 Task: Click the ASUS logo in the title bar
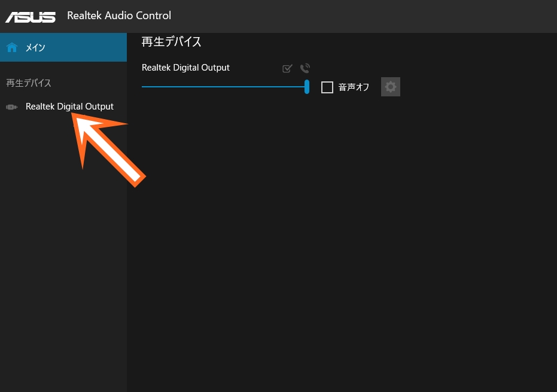[x=31, y=16]
